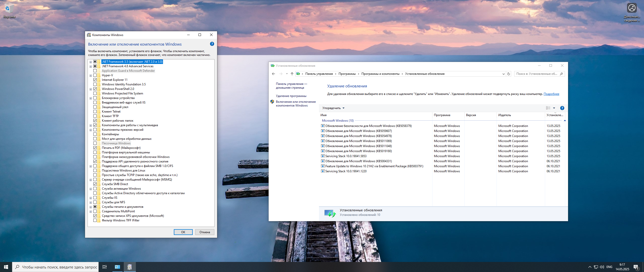Click OK in Компоненты Windows dialog
The width and height of the screenshot is (644, 272).
coord(183,232)
